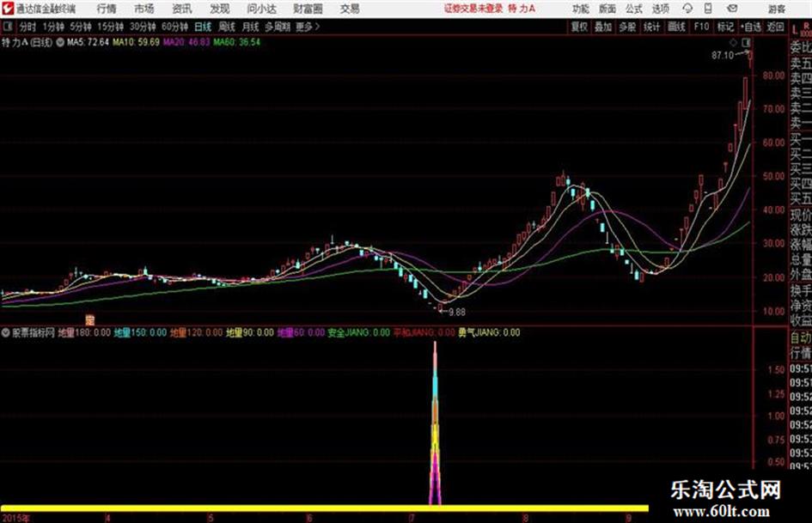The height and width of the screenshot is (523, 812).
Task: Open the 选项 menu
Action: (661, 9)
